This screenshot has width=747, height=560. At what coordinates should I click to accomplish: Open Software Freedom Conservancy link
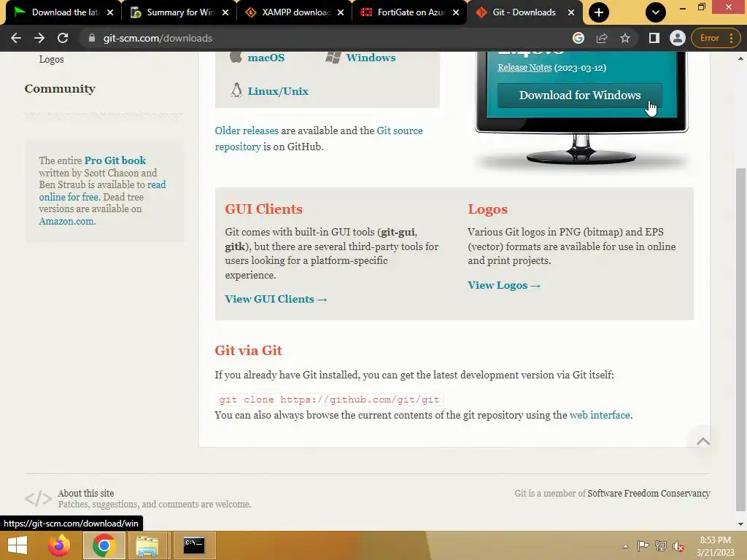click(x=649, y=494)
